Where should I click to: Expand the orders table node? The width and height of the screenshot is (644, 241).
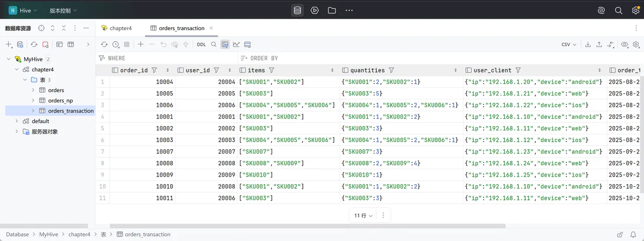pos(33,90)
